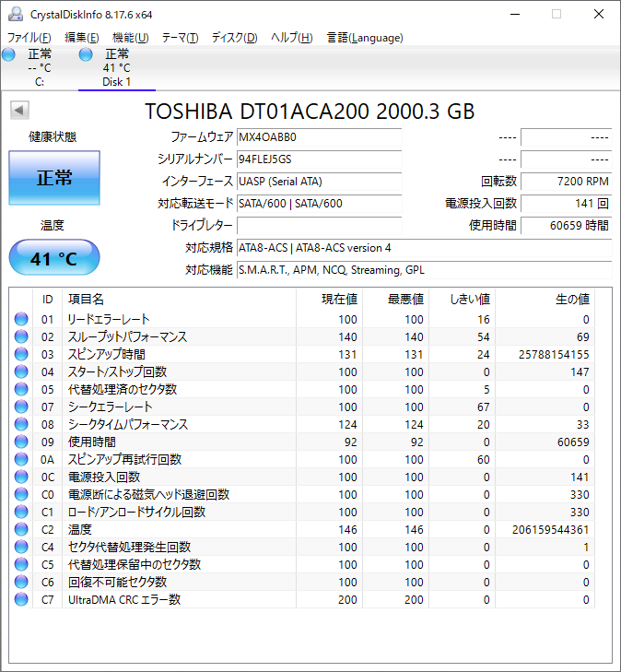Click the 正常 health status button
Viewport: 621px width, 672px height.
54,177
